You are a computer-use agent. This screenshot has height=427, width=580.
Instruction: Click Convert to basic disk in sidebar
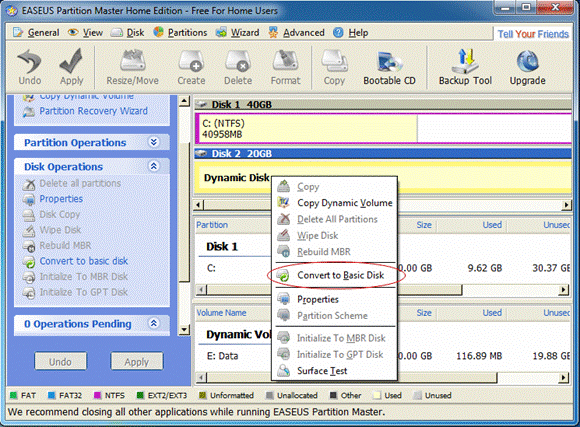[75, 261]
